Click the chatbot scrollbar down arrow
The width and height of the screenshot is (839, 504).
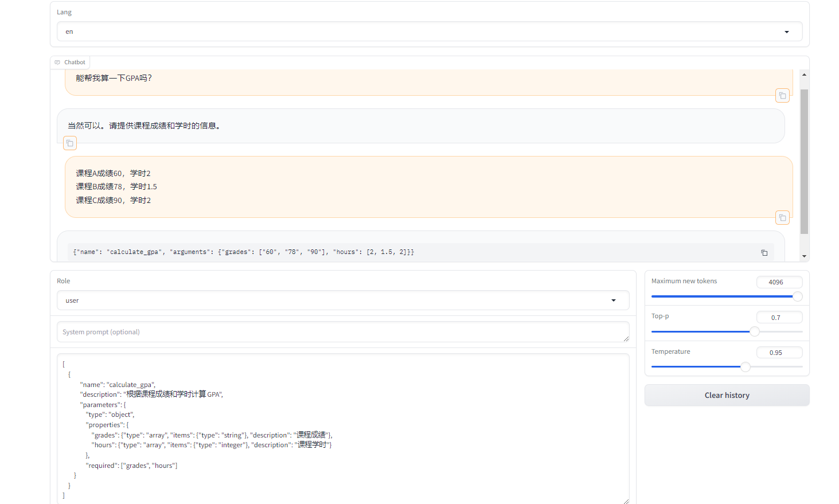(x=804, y=256)
